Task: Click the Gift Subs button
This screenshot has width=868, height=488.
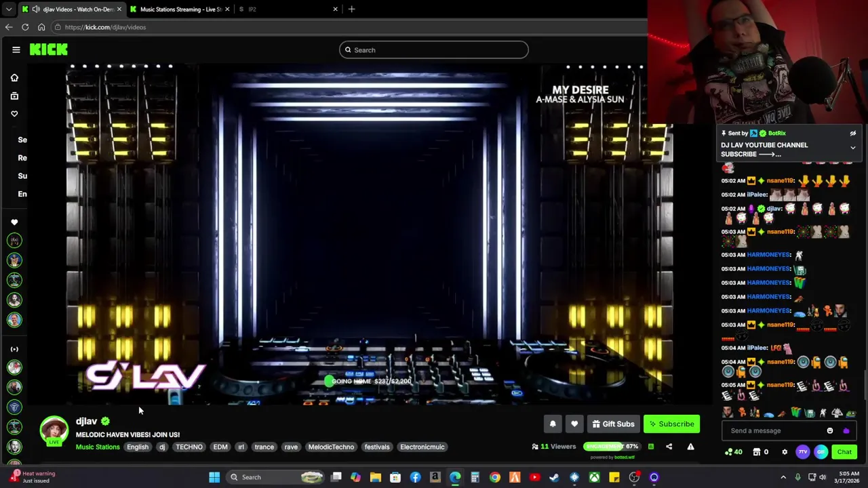Action: click(613, 424)
